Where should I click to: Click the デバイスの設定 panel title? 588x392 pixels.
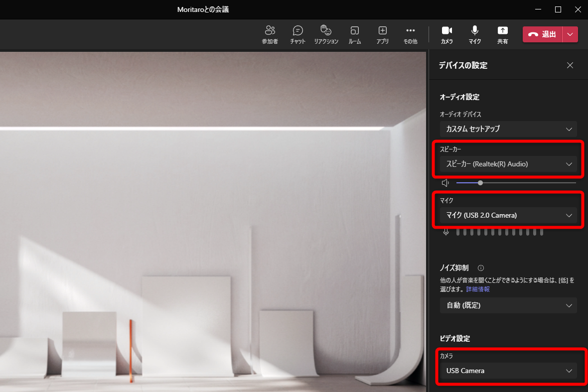[463, 65]
